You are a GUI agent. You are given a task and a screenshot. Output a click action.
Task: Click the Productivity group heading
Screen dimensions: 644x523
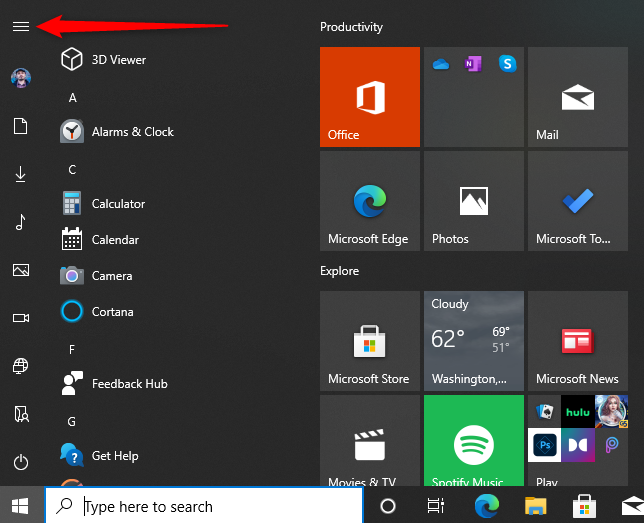351,27
